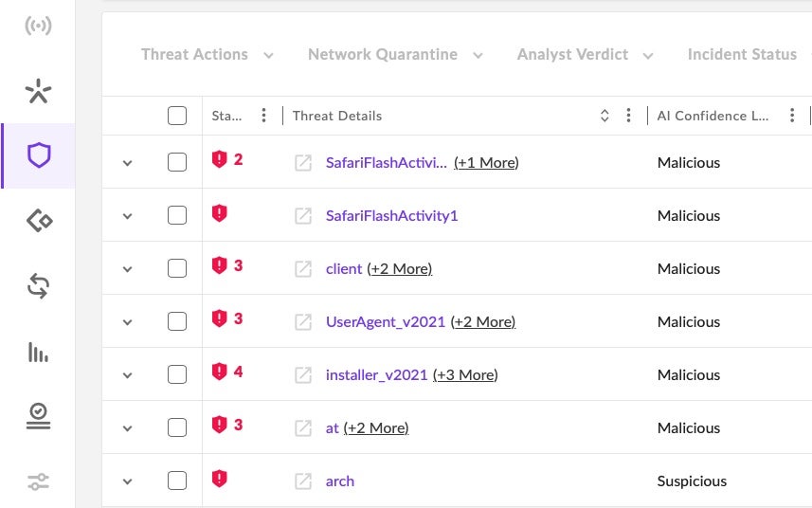Viewport: 812px width, 508px height.
Task: Open the Sentinels shield icon in sidebar
Action: click(38, 154)
